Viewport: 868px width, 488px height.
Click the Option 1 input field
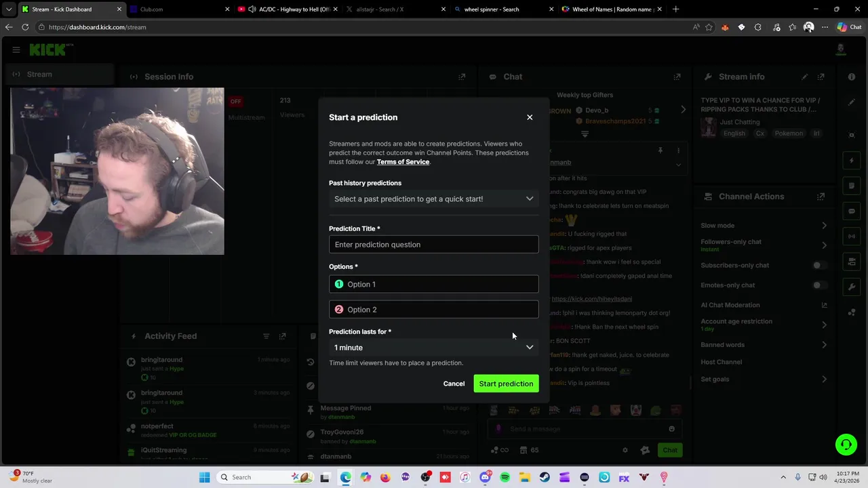coord(434,284)
